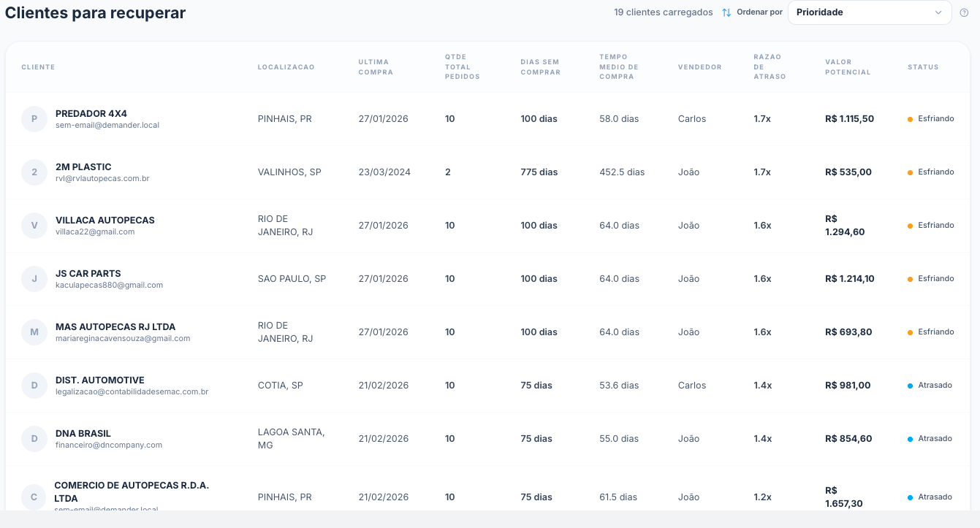
Task: Click the location LAGOA SANTA, MG
Action: pos(292,439)
